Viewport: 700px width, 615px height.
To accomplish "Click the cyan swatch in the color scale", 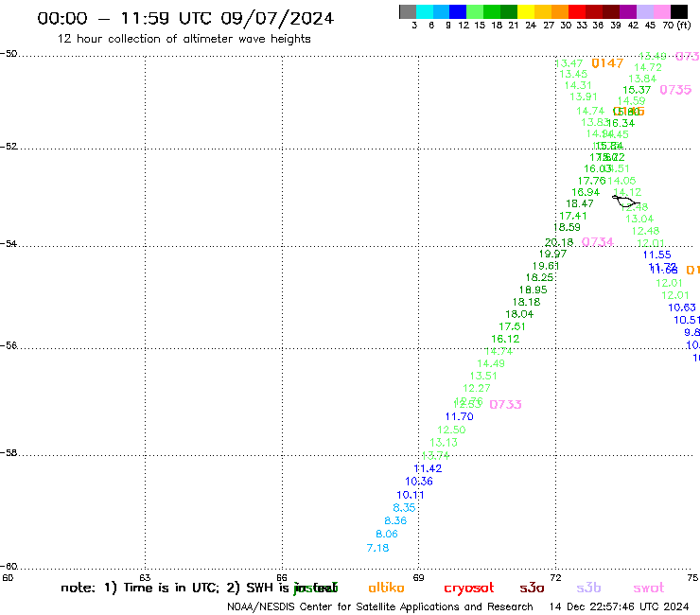I will pos(425,11).
